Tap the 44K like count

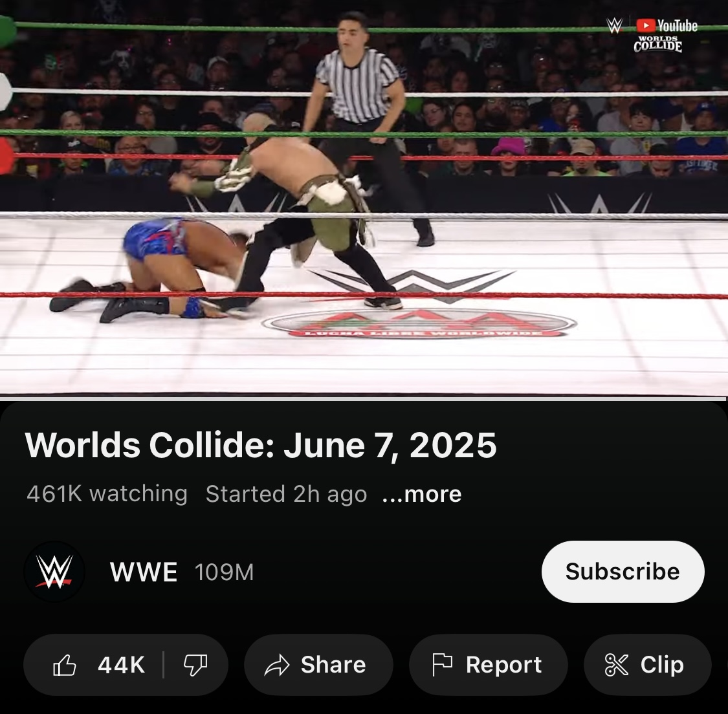[x=121, y=665]
